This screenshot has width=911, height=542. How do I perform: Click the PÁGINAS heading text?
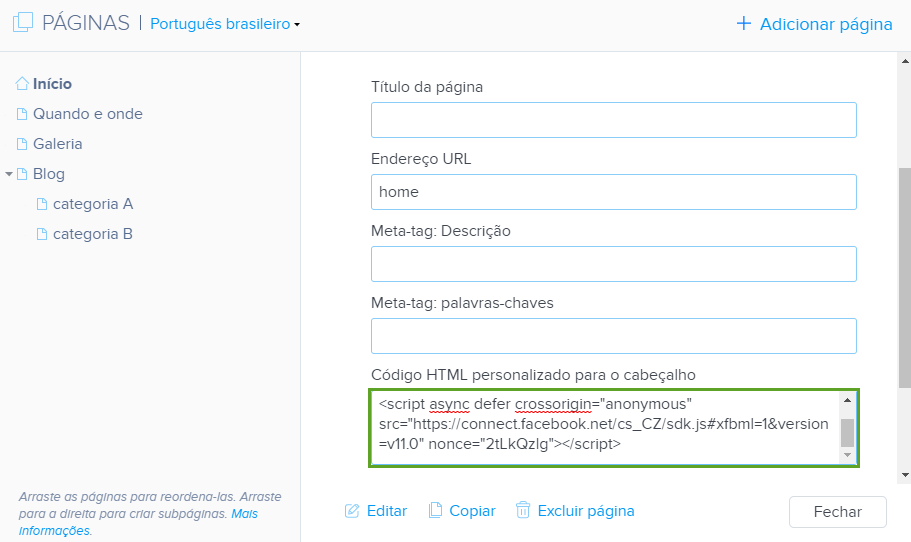[x=86, y=23]
